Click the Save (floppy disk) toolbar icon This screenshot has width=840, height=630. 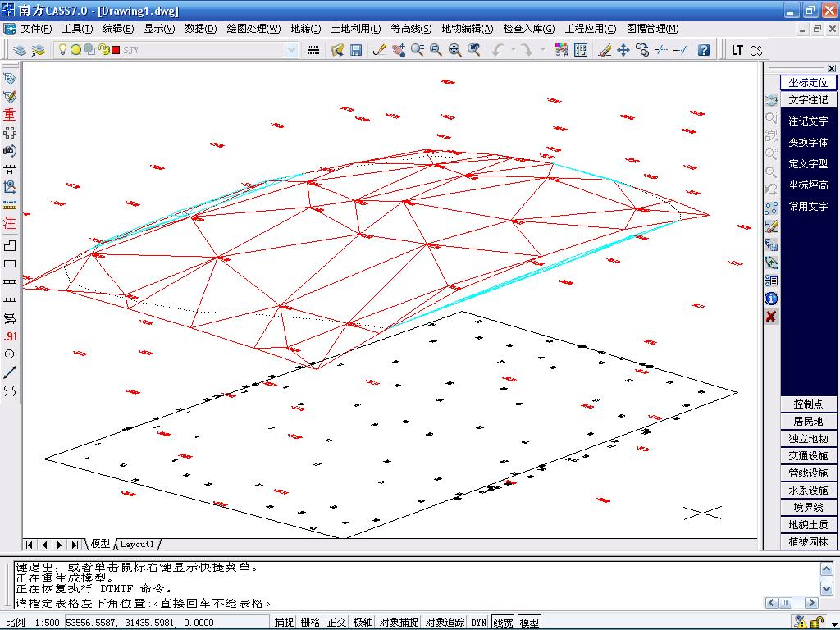(356, 50)
